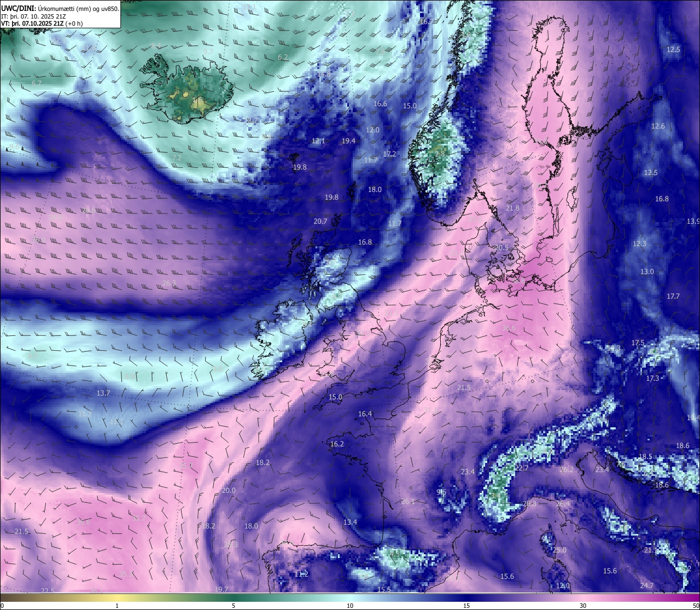Click the color scale tick label '15'
The height and width of the screenshot is (610, 700).
(466, 606)
